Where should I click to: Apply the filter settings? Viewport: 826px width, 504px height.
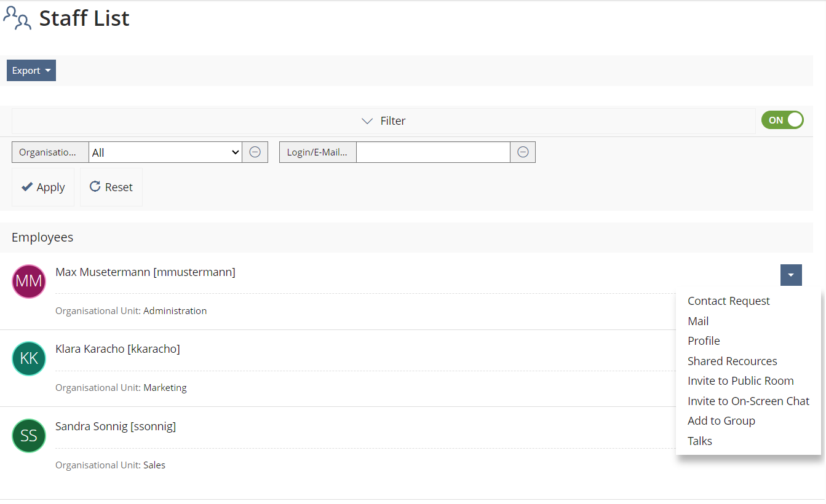pos(43,187)
